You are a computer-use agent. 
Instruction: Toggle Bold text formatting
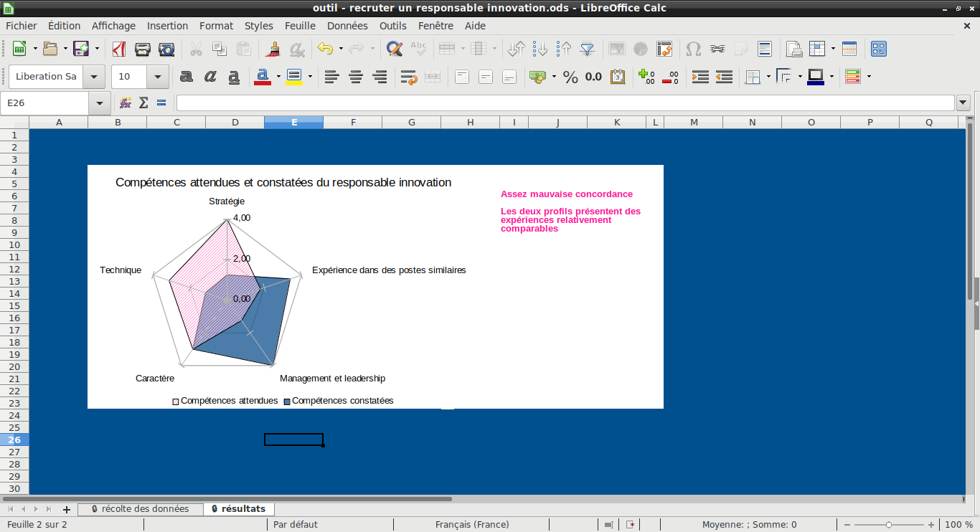(x=187, y=77)
